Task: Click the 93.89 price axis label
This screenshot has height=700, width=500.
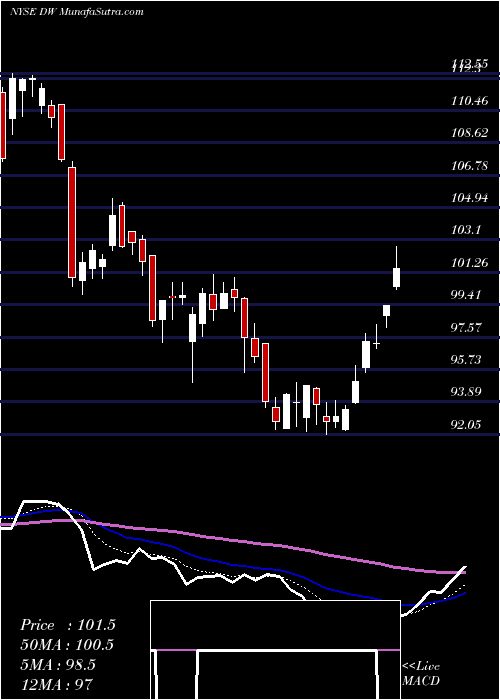Action: pyautogui.click(x=467, y=392)
